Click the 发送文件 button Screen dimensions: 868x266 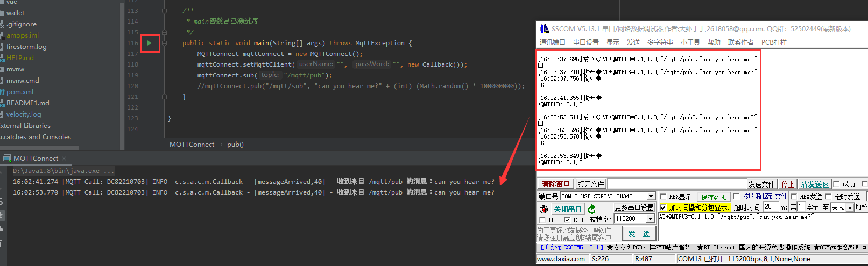[761, 184]
